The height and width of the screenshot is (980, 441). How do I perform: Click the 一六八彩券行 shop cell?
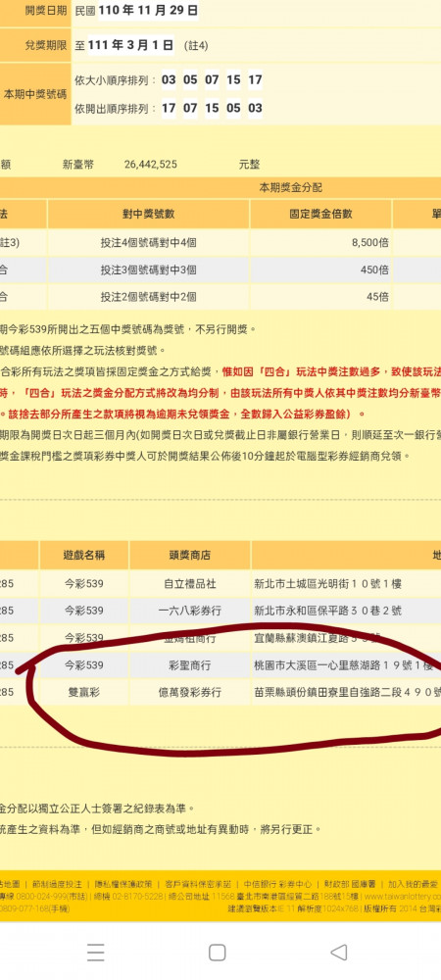coord(190,611)
